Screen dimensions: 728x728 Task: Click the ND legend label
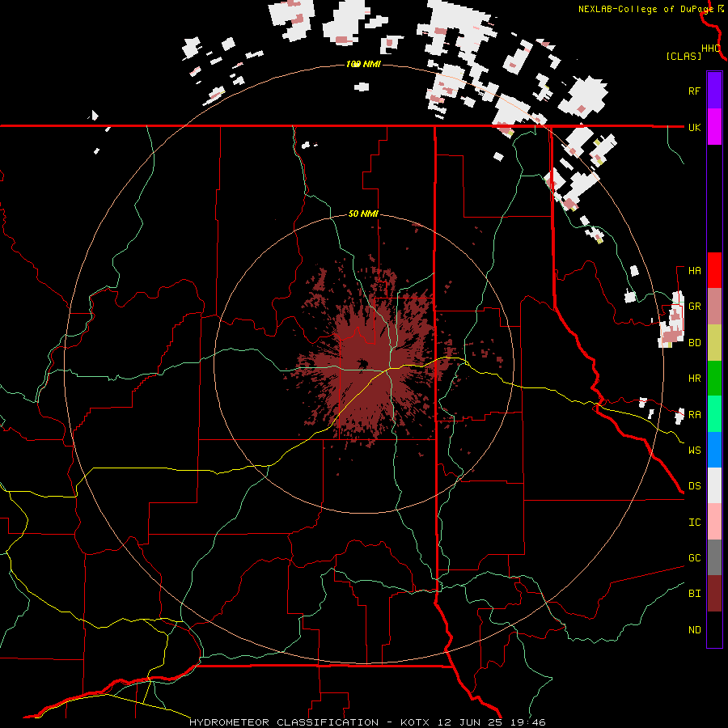[694, 630]
